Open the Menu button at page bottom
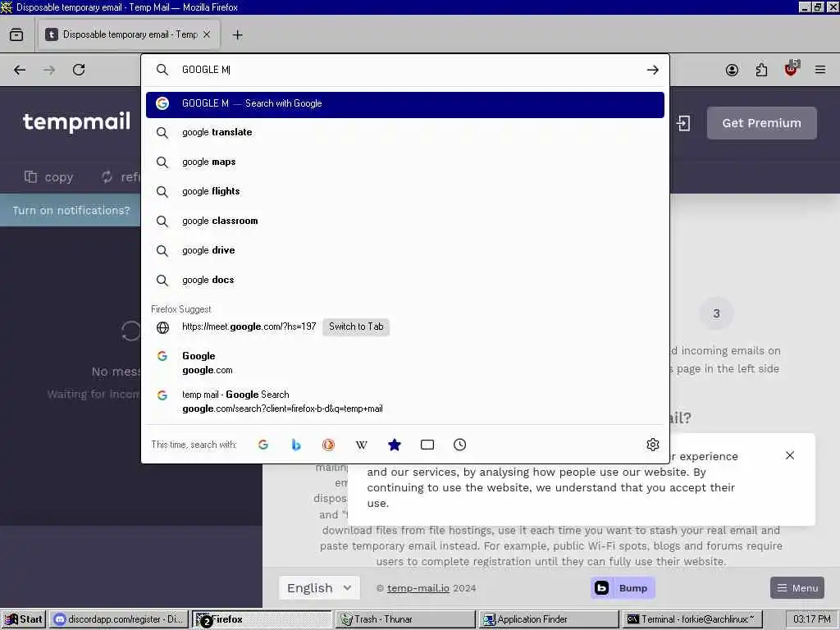 [x=797, y=587]
